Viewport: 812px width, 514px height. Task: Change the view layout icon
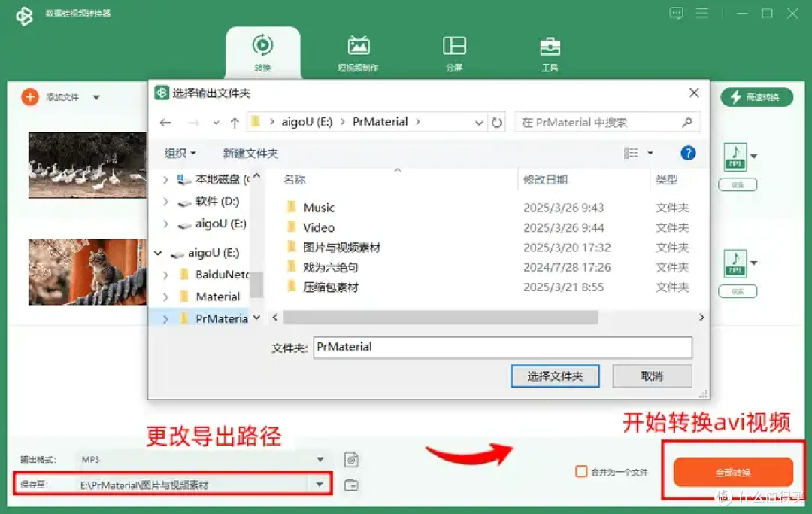click(631, 153)
